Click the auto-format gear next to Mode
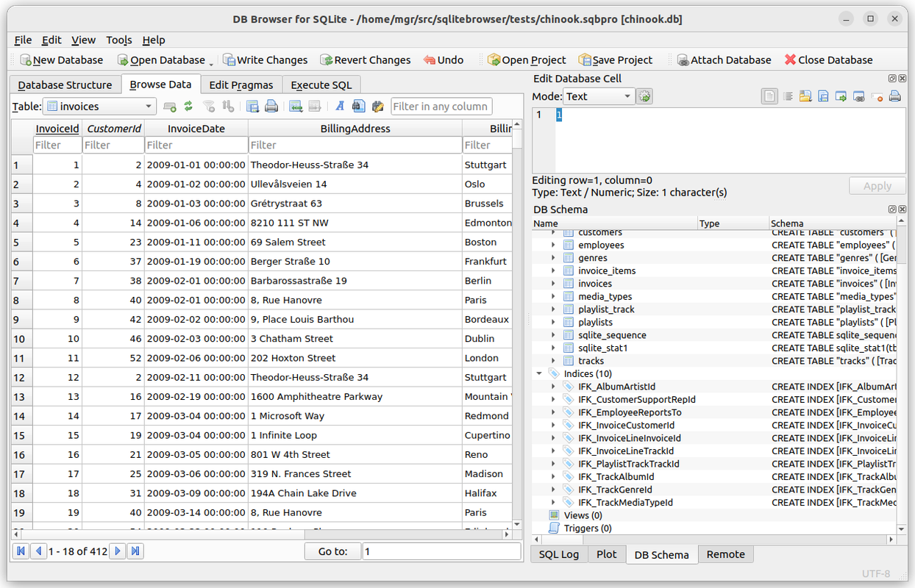The width and height of the screenshot is (915, 588). pos(644,96)
